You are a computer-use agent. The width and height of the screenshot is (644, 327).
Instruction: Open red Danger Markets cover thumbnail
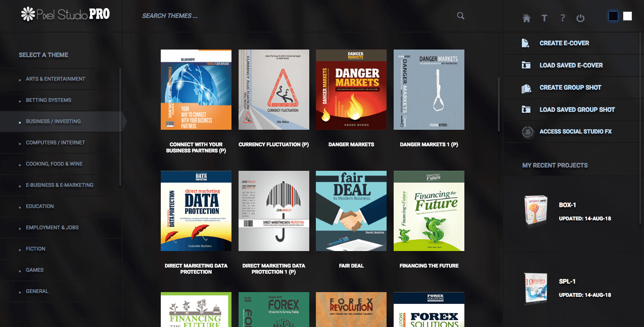[x=351, y=90]
